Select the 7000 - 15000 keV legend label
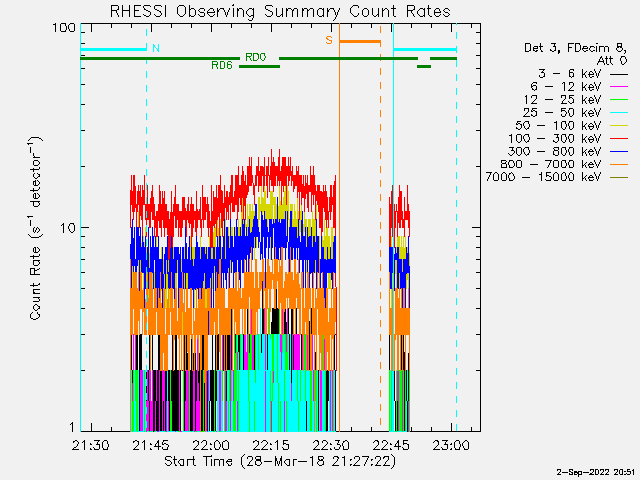 coord(543,177)
